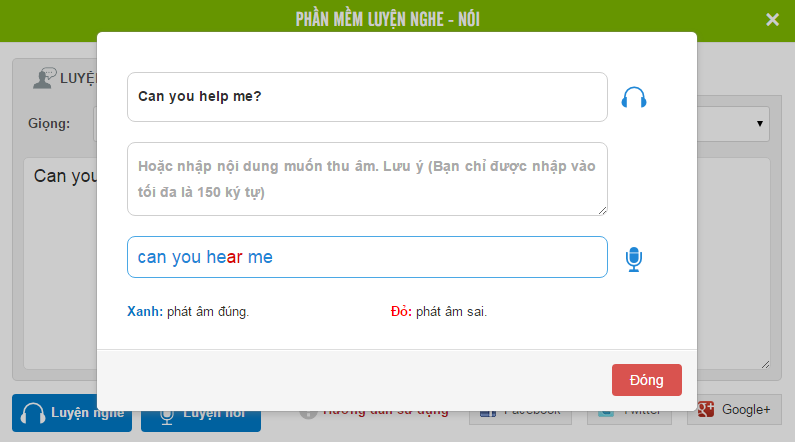Viewport: 795px width, 442px height.
Task: Click the background 'Can you' text area
Action: pyautogui.click(x=60, y=264)
